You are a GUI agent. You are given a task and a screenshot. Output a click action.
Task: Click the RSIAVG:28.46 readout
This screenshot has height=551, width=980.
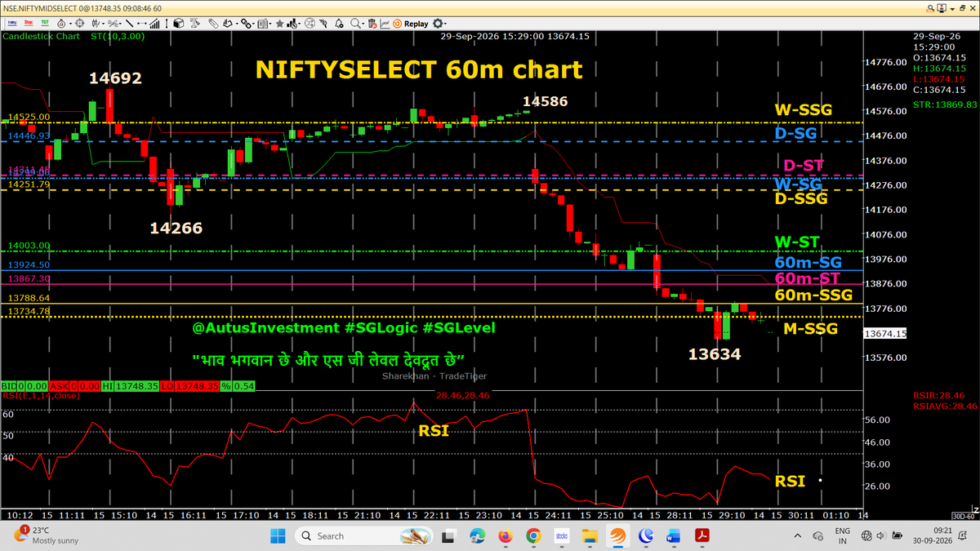tap(945, 405)
